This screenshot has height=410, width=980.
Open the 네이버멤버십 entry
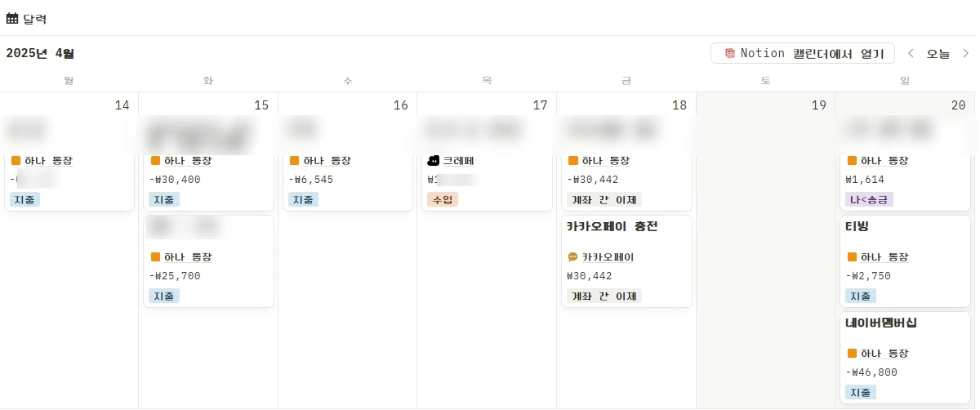(881, 323)
